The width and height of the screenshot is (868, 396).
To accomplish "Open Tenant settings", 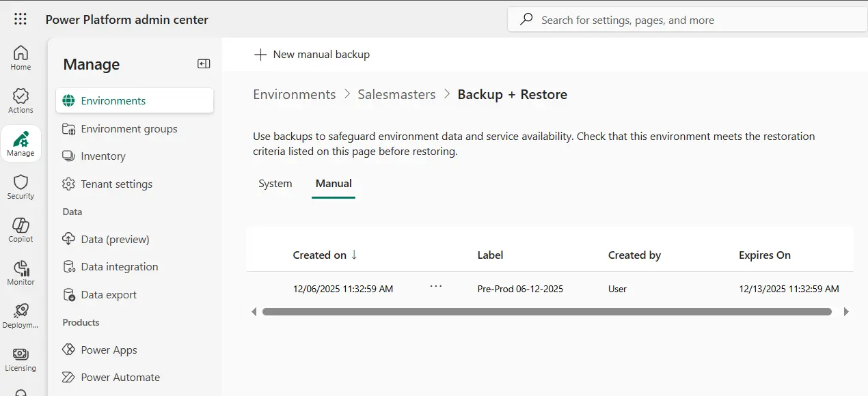I will click(x=115, y=184).
